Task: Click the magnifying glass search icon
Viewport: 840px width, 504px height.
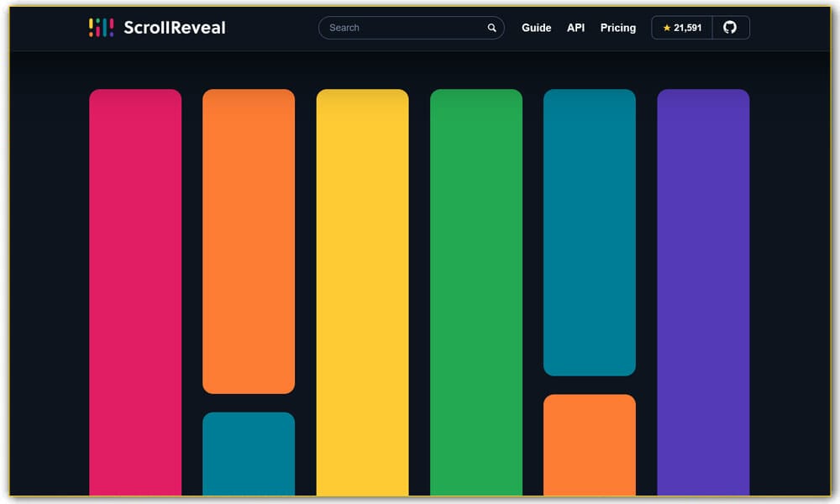Action: click(491, 28)
